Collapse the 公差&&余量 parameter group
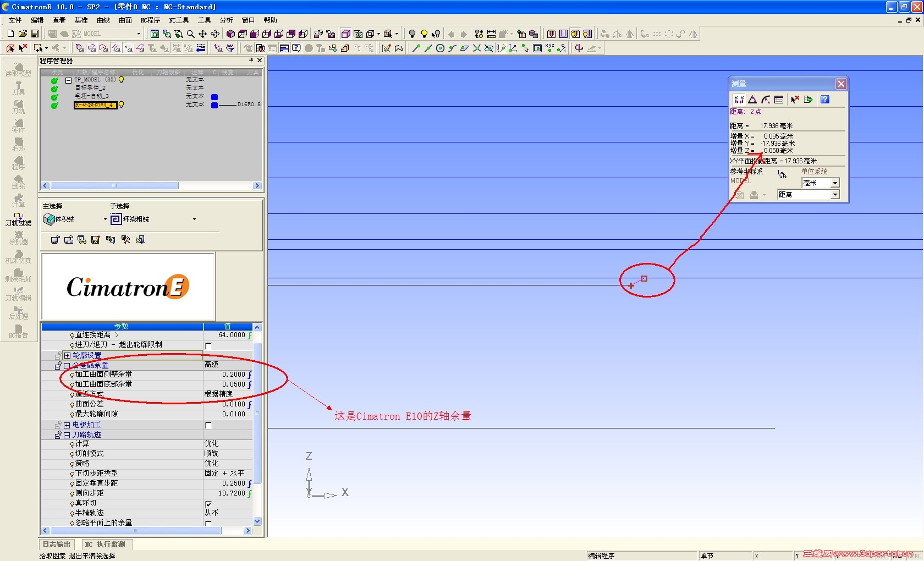The height and width of the screenshot is (561, 924). [67, 366]
